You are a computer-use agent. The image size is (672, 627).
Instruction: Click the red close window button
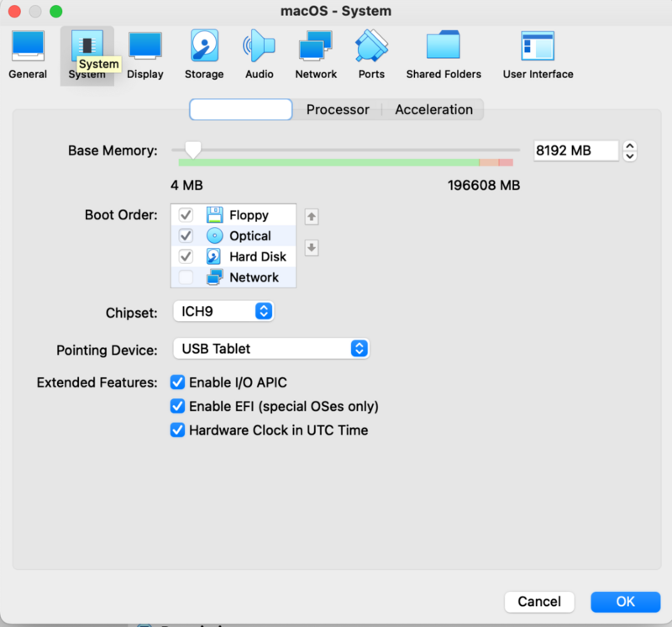click(x=14, y=11)
